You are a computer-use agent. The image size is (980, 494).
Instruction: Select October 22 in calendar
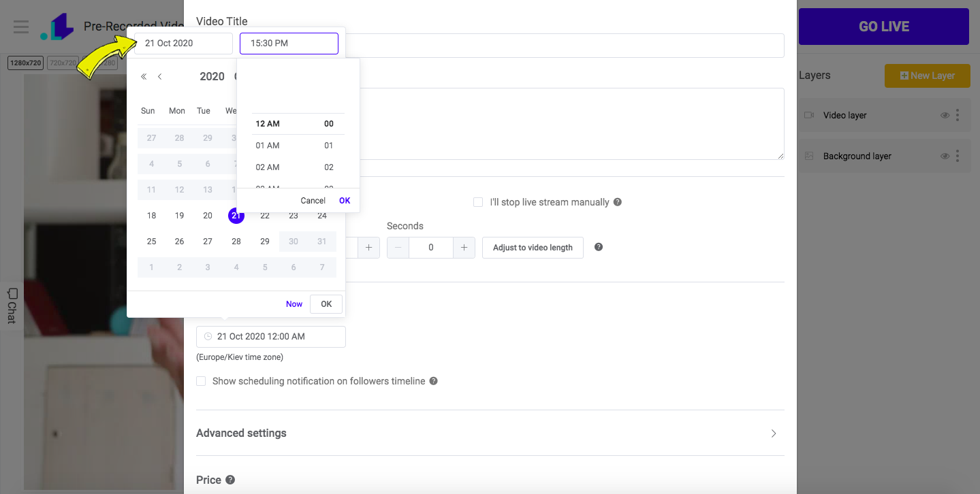265,216
